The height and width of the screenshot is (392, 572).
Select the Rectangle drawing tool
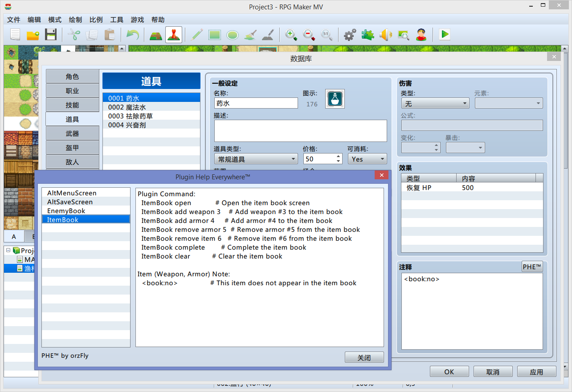[215, 35]
